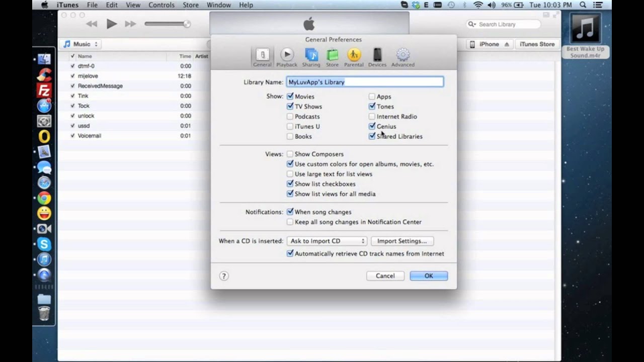Click the Search Library field
644x362 pixels.
pos(503,24)
